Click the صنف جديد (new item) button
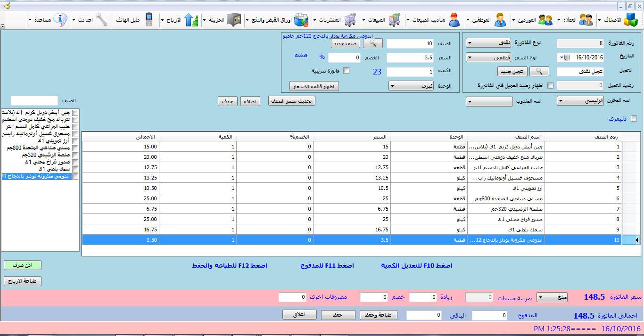This screenshot has height=336, width=644. (x=346, y=43)
